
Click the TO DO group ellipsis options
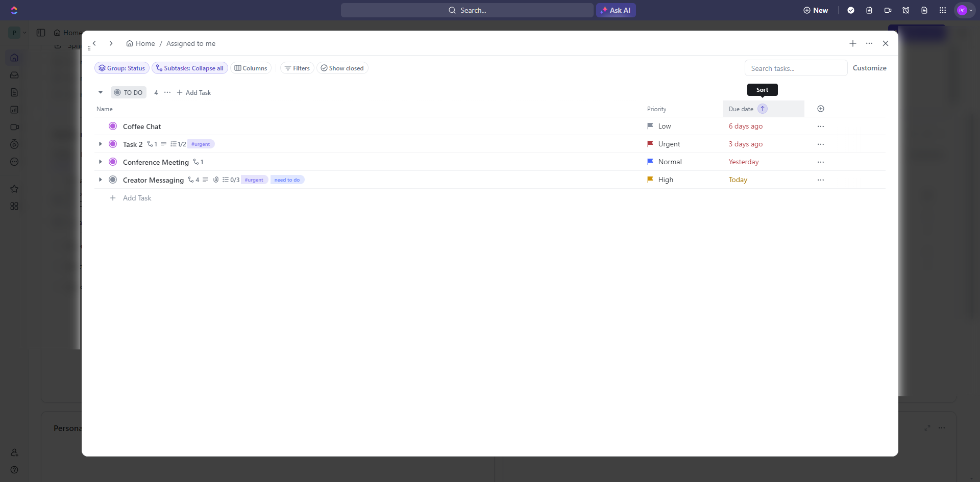click(x=167, y=92)
